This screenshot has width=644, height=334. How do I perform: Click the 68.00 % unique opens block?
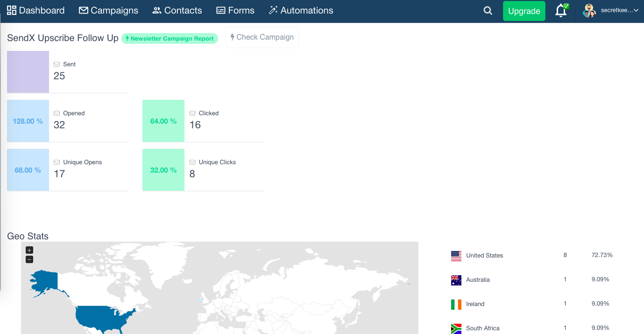coord(28,170)
